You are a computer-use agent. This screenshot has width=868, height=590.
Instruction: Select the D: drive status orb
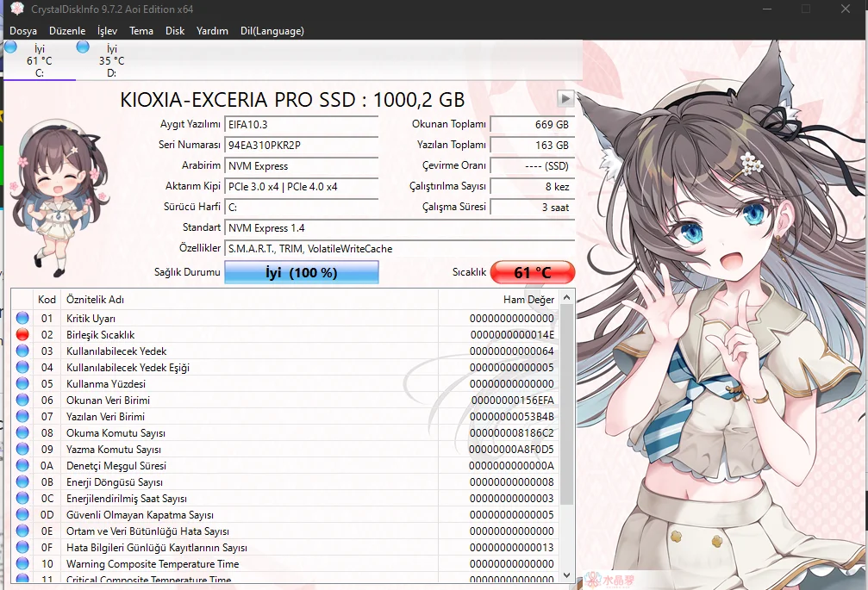click(x=83, y=47)
